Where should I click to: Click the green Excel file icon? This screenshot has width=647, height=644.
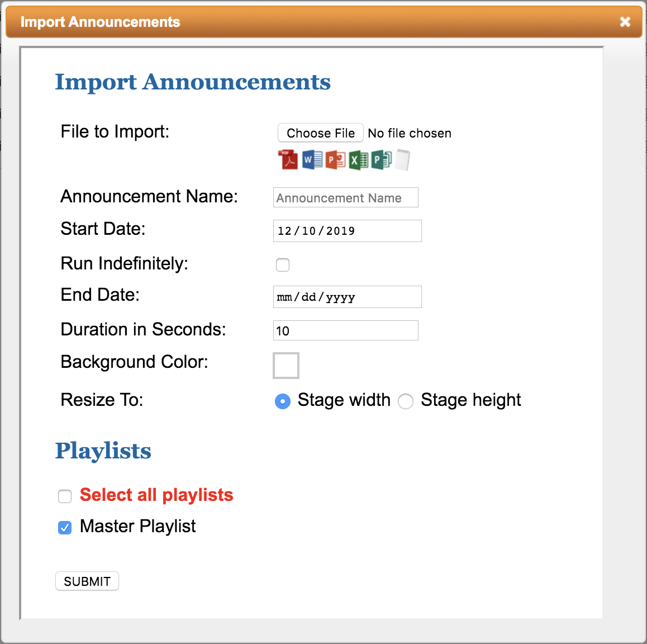point(359,160)
